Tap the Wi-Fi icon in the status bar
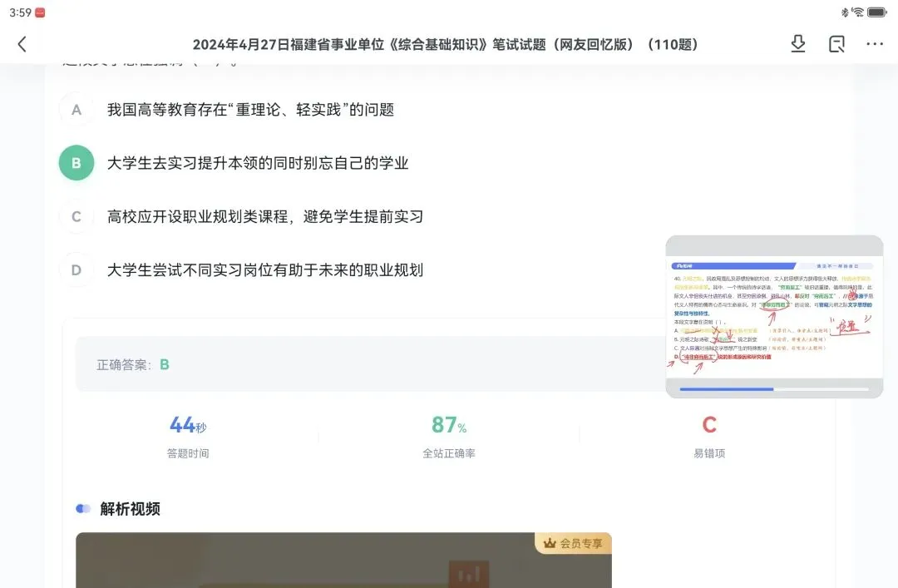 coord(856,12)
